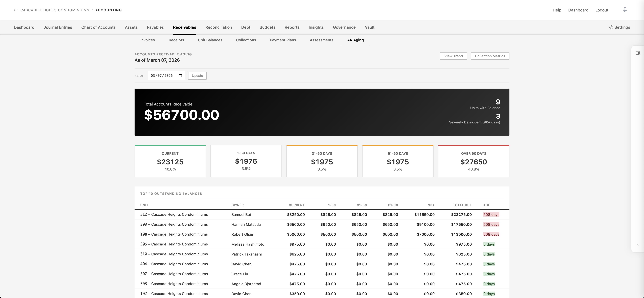Click the As Of date field

tap(162, 76)
